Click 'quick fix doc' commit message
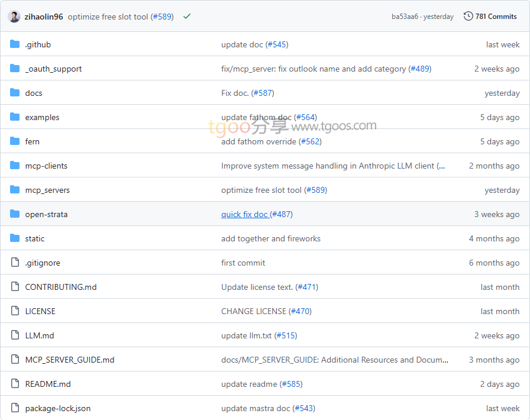Screen dimensions: 530x420 coord(245,214)
